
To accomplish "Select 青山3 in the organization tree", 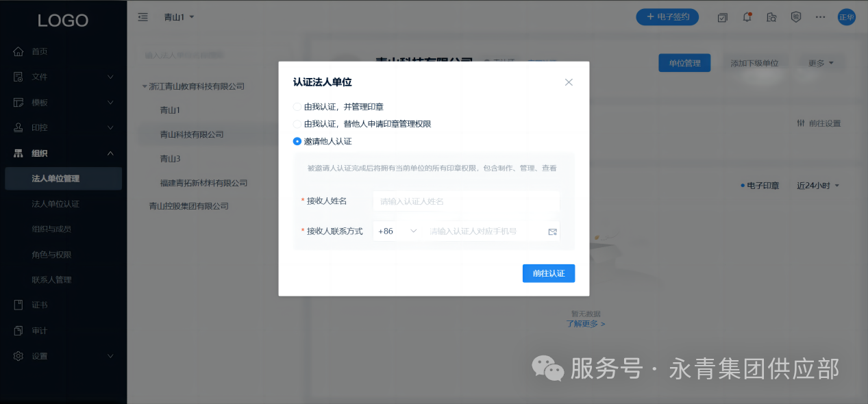I will (170, 159).
